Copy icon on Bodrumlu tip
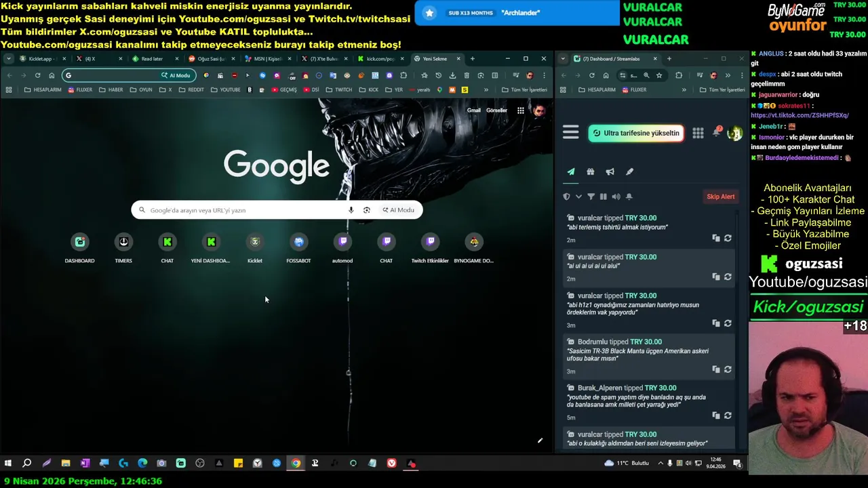The height and width of the screenshot is (488, 868). (x=715, y=369)
